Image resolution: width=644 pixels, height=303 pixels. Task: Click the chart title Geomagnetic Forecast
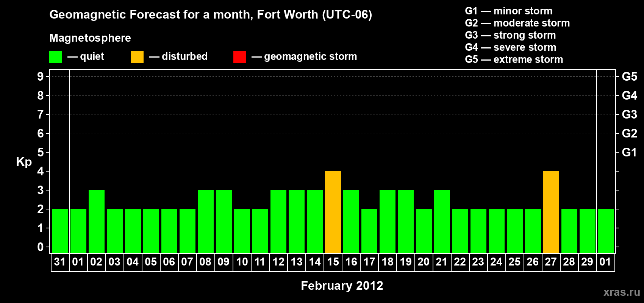pyautogui.click(x=211, y=14)
